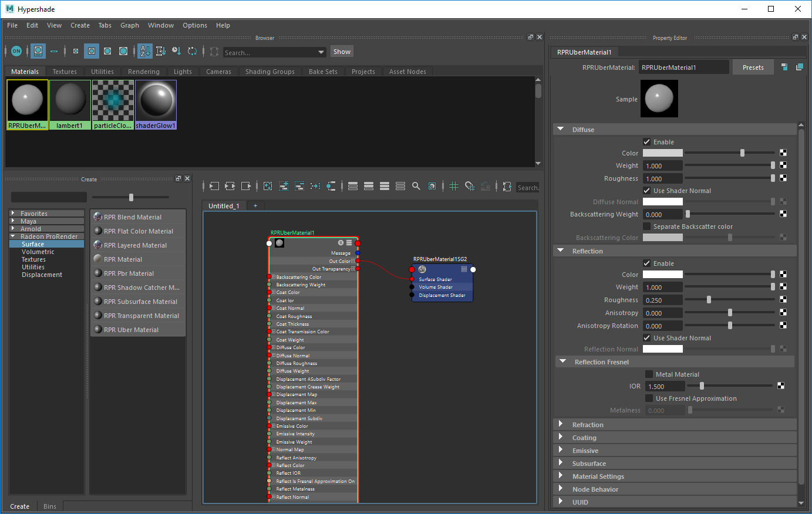Screen dimensions: 812x514
Task: Clear the graph icon in node editor
Action: pyautogui.click(x=268, y=186)
